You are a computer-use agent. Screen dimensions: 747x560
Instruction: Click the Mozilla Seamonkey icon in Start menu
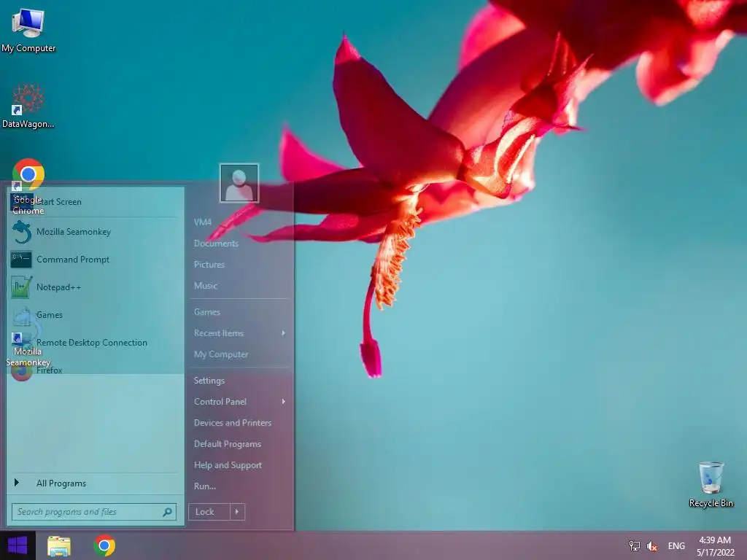tap(21, 232)
